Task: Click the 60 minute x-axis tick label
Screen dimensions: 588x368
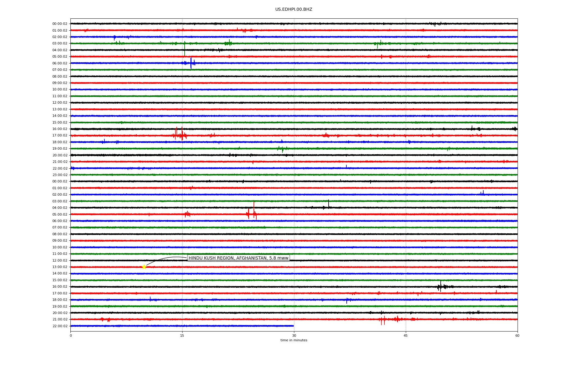Action: click(x=517, y=335)
